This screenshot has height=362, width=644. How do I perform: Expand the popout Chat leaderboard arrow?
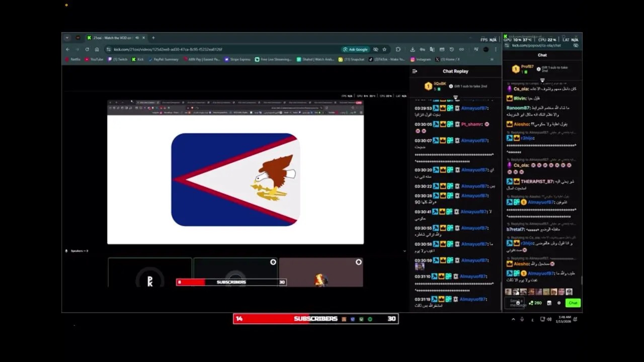(542, 79)
